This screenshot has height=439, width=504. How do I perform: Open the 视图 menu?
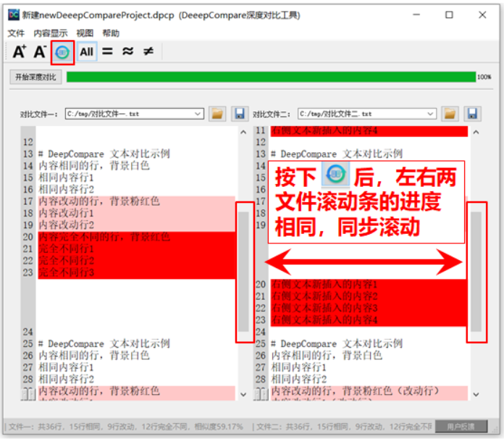coord(85,33)
